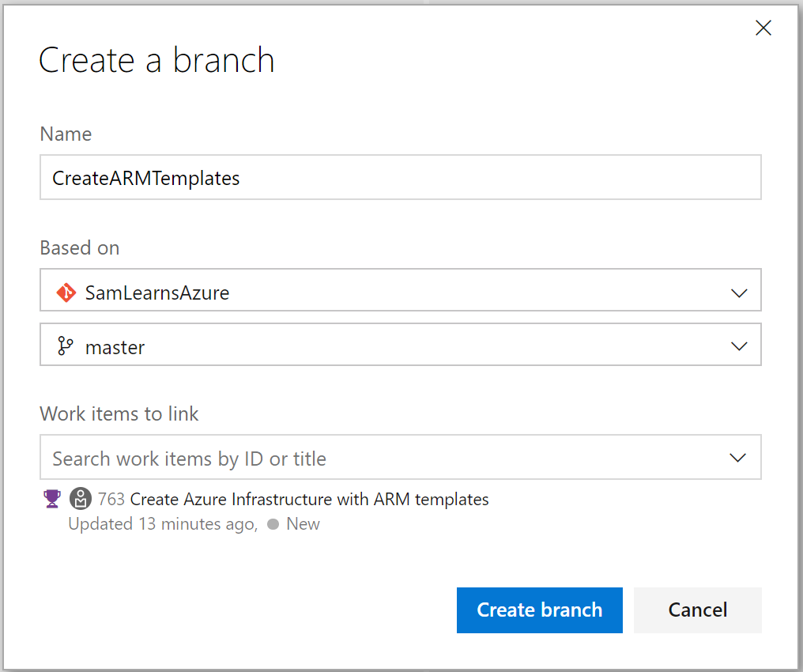Image resolution: width=803 pixels, height=672 pixels.
Task: Select the master branch name text
Action: point(115,347)
